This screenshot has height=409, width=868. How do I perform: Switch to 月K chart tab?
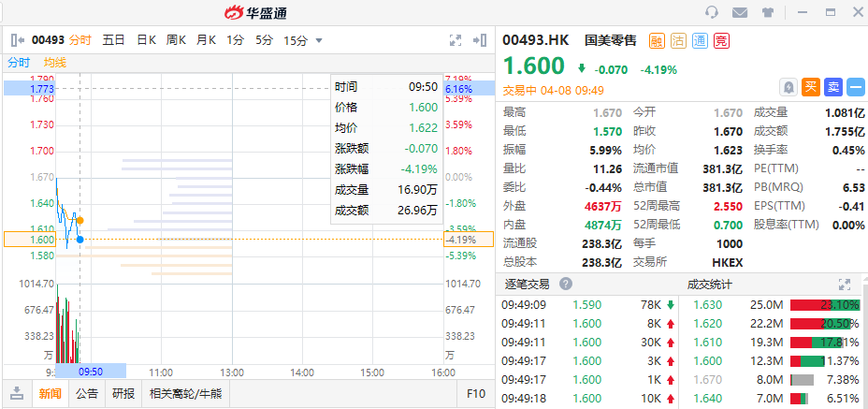point(206,40)
